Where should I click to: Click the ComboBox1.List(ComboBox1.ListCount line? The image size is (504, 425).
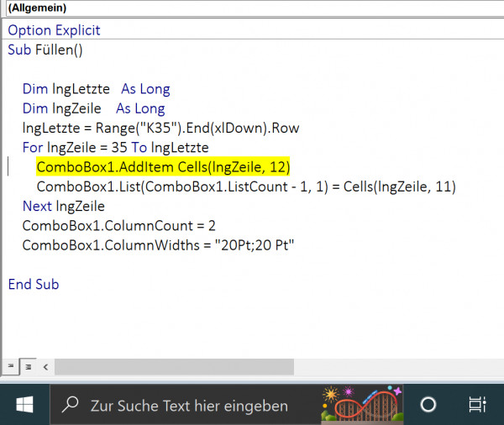246,186
